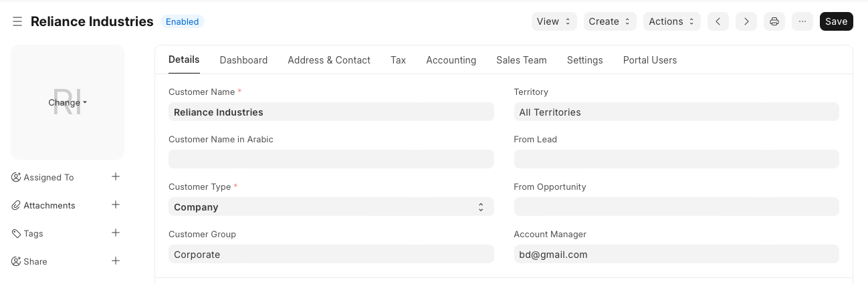Click the Customer Name in Arabic field
This screenshot has height=284, width=868.
[x=331, y=159]
